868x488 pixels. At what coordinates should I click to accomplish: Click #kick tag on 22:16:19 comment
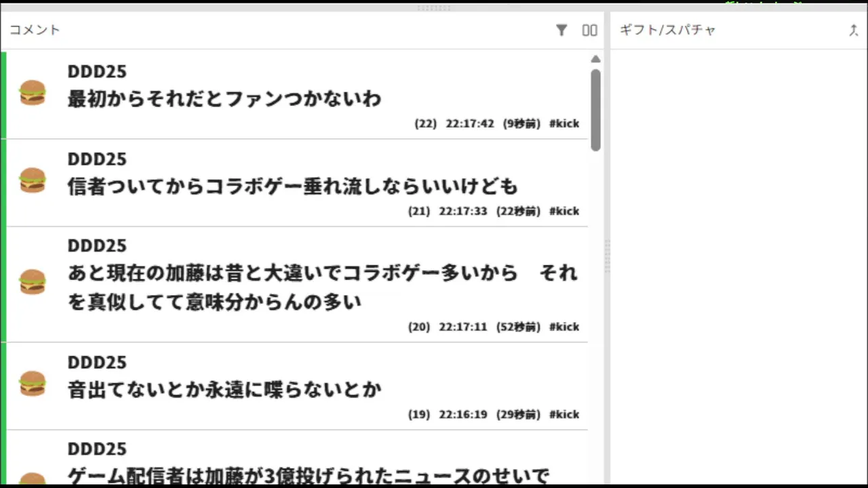click(564, 414)
